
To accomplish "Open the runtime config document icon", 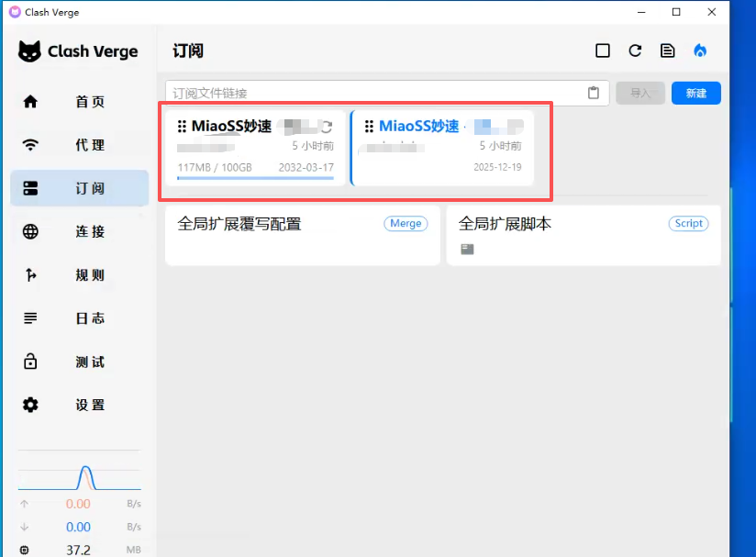I will 668,51.
